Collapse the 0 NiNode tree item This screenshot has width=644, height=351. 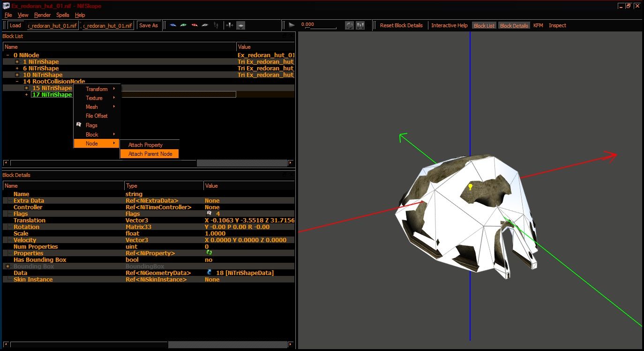point(7,55)
